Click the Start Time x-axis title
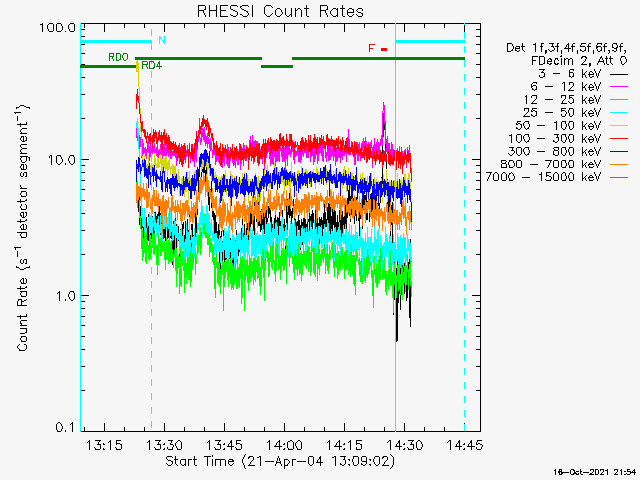Screen dimensions: 640x480 [x=280, y=462]
